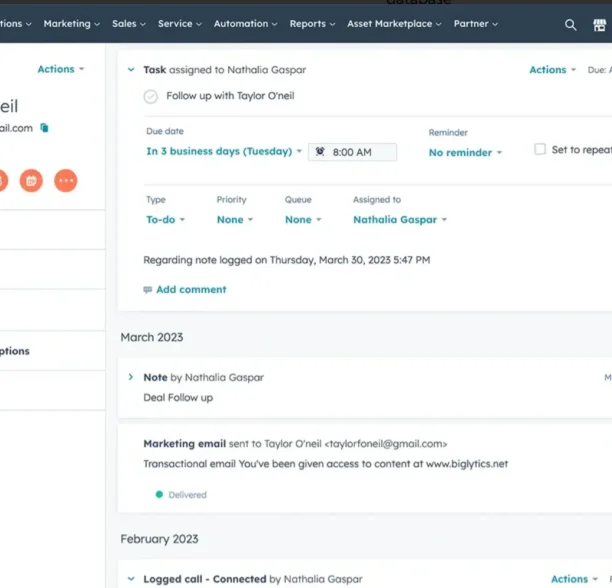612x588 pixels.
Task: Click the Delivered status label
Action: tap(187, 495)
